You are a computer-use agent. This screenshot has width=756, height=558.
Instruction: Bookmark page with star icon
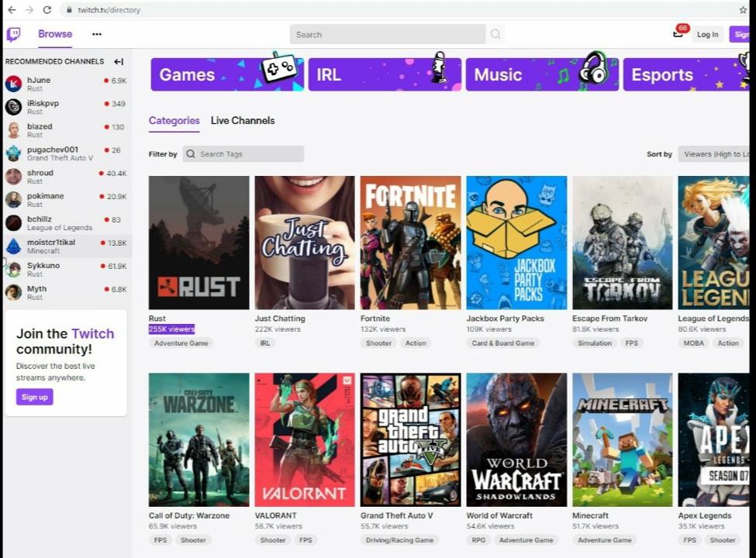tap(743, 9)
